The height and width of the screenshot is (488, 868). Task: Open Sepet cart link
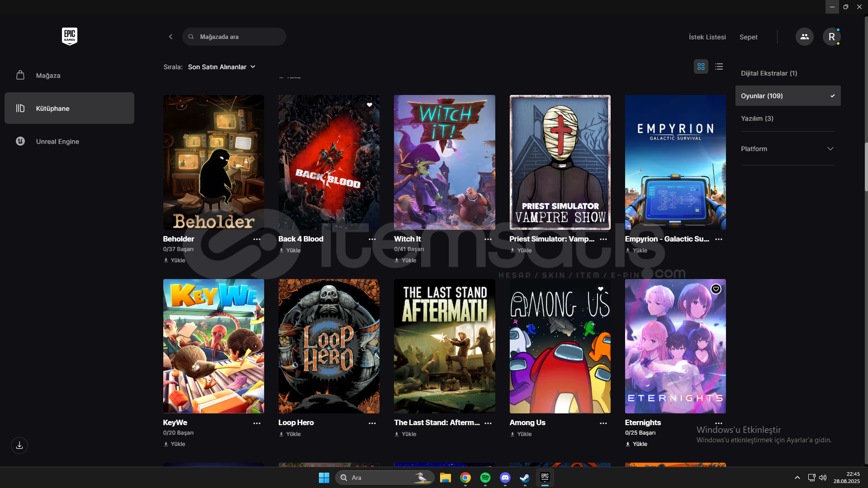click(748, 37)
